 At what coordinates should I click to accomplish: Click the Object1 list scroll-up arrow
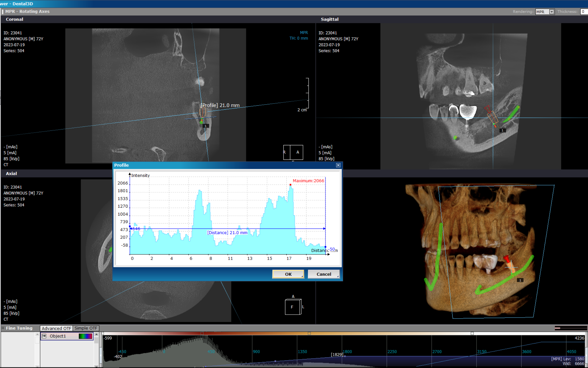tap(97, 334)
